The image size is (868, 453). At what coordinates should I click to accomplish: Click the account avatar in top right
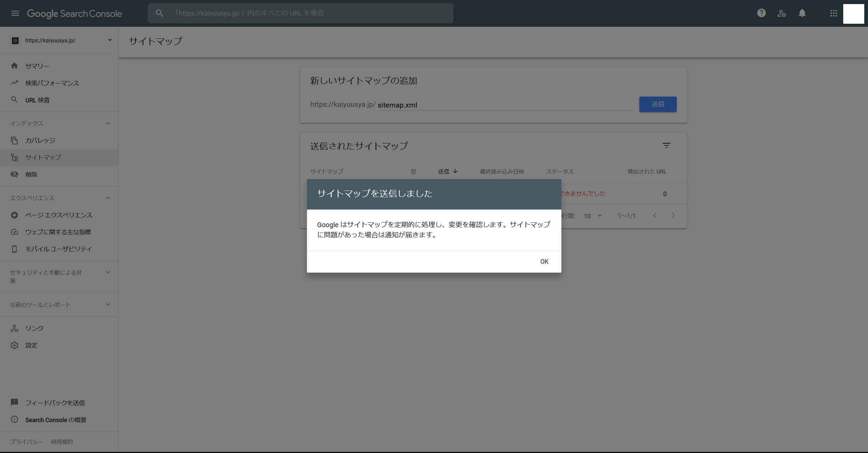(853, 14)
